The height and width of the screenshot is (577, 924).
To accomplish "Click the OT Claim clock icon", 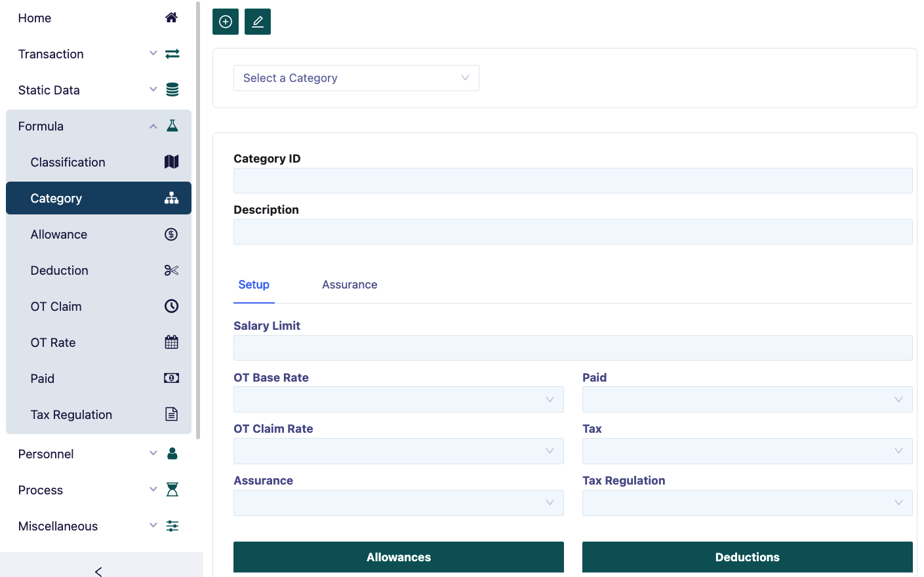I will 171,306.
